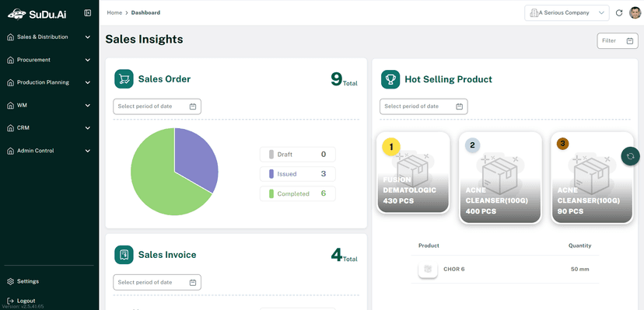The width and height of the screenshot is (644, 310).
Task: Select the Issued legend entry
Action: [x=298, y=174]
